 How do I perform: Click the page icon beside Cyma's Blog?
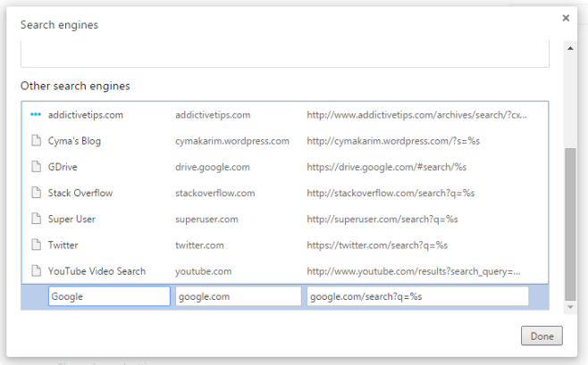point(36,141)
